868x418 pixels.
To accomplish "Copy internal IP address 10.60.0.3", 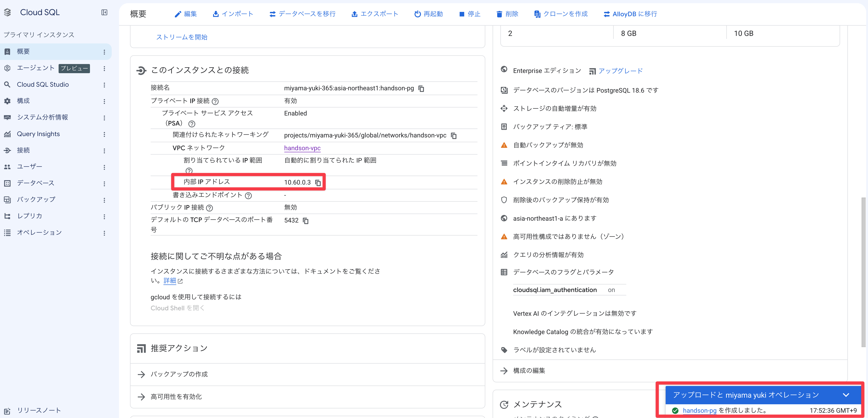I will (x=318, y=182).
